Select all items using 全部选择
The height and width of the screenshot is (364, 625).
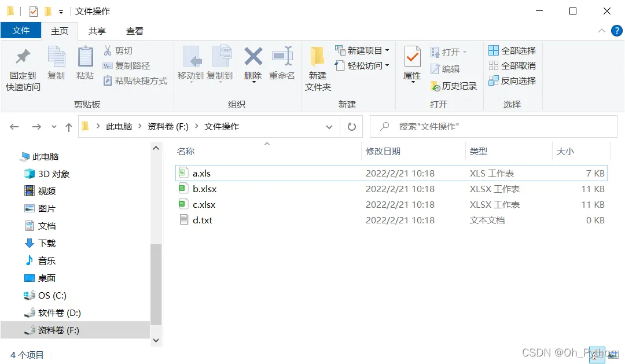pos(512,50)
